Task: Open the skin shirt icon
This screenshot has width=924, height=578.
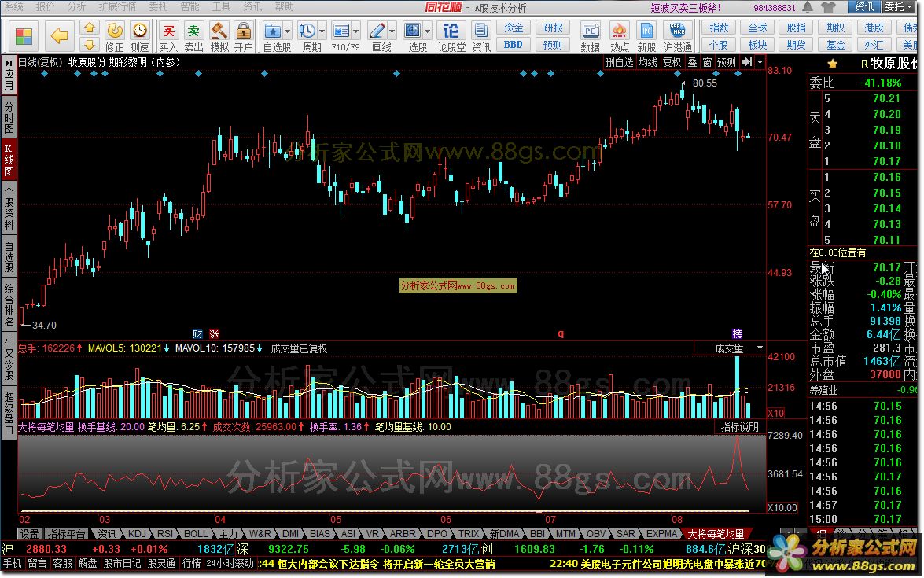Action: pyautogui.click(x=829, y=7)
